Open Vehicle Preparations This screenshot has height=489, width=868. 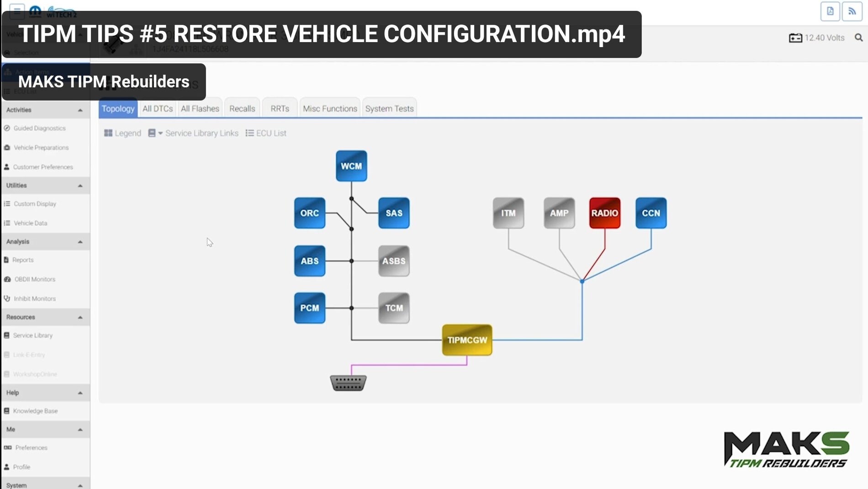(41, 148)
